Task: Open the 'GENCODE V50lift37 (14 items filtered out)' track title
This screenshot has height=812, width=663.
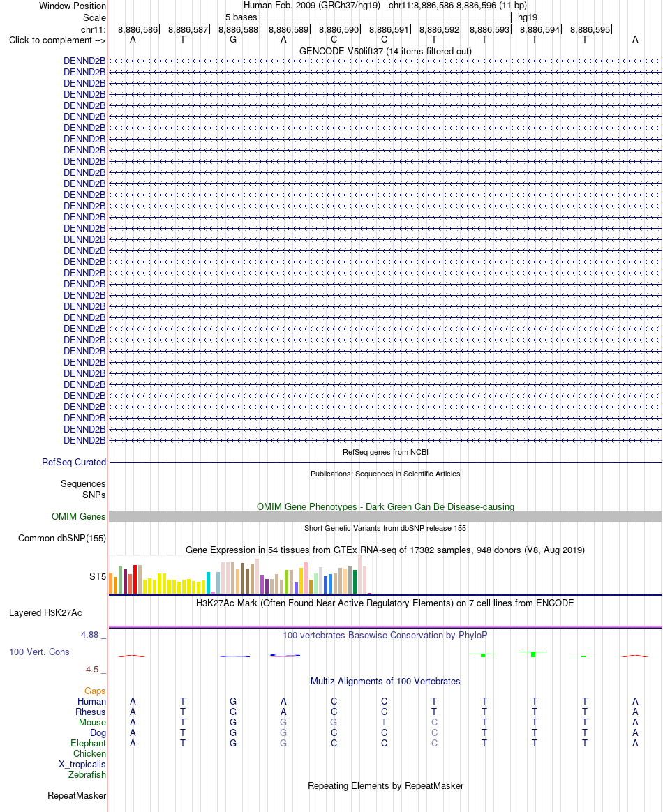Action: click(x=385, y=51)
